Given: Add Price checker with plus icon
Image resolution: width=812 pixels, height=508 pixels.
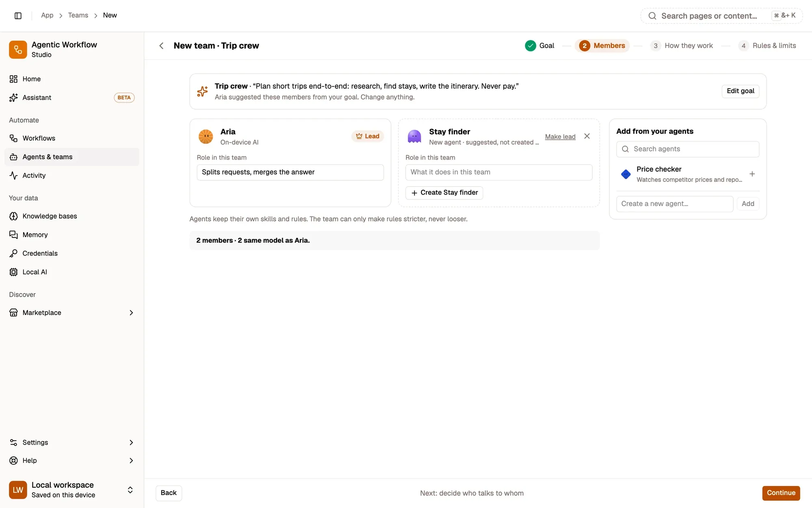Looking at the screenshot, I should point(752,174).
